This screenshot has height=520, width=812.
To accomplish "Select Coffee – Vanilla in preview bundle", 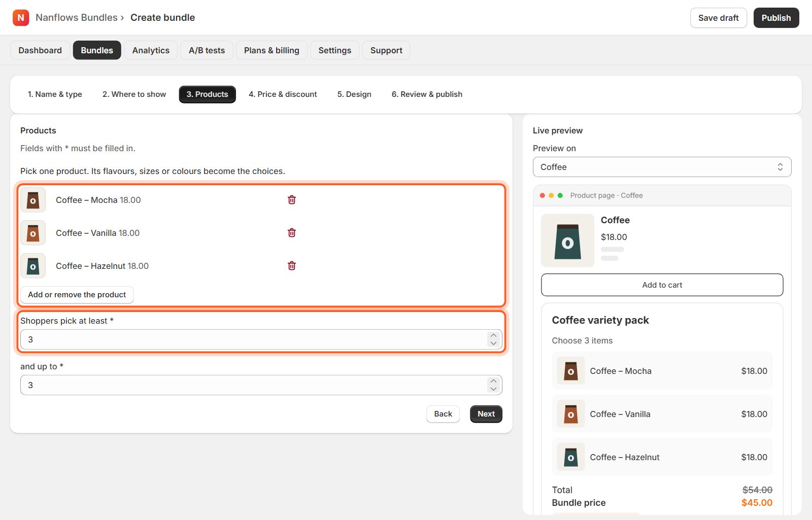I will [662, 414].
